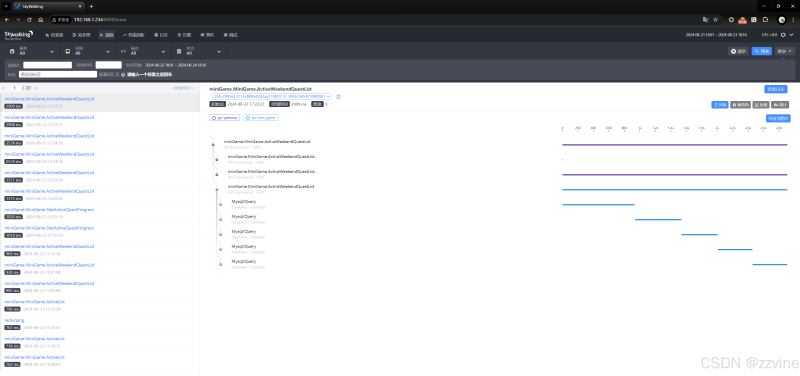This screenshot has width=800, height=376.
Task: Select the third ActiveWeekendQuestList span in tree
Action: [272, 171]
